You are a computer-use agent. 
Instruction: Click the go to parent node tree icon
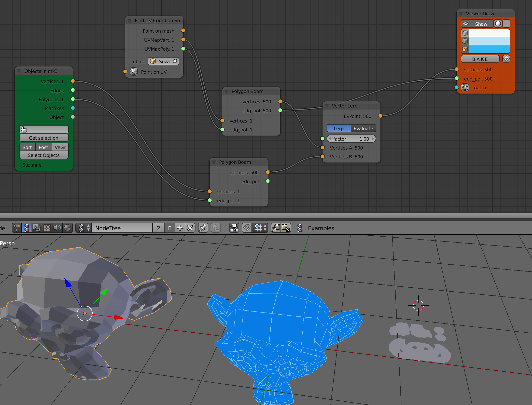tap(216, 228)
